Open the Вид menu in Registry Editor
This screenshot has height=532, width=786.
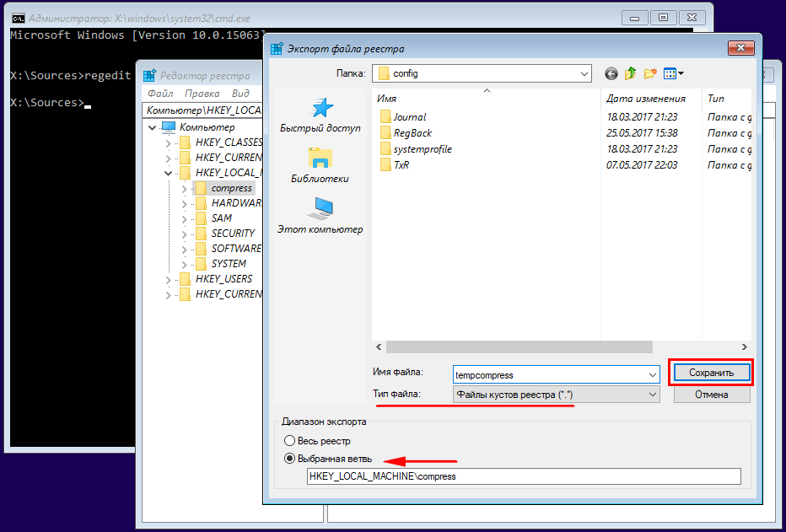(x=240, y=94)
